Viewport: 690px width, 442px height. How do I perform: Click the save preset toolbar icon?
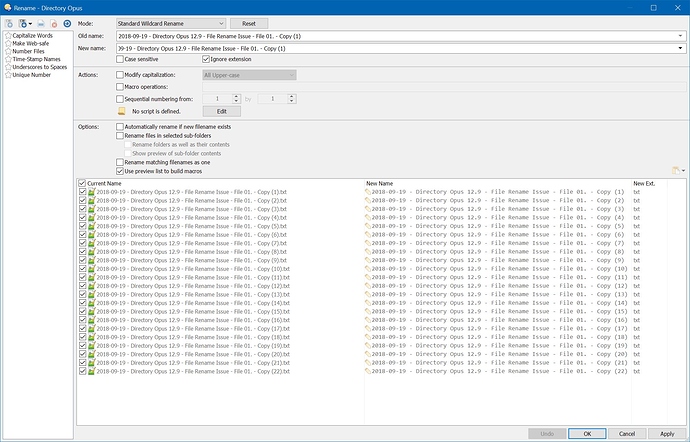[x=9, y=24]
